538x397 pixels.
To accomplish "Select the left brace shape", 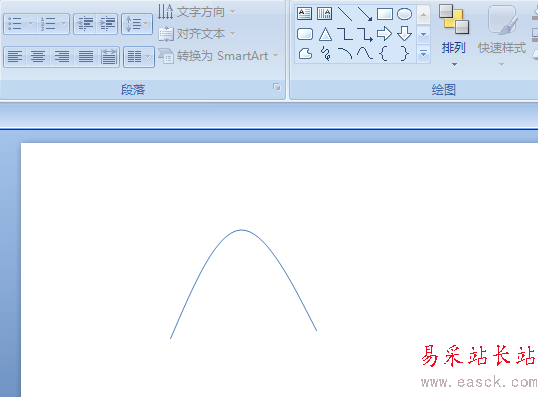I will (x=384, y=54).
